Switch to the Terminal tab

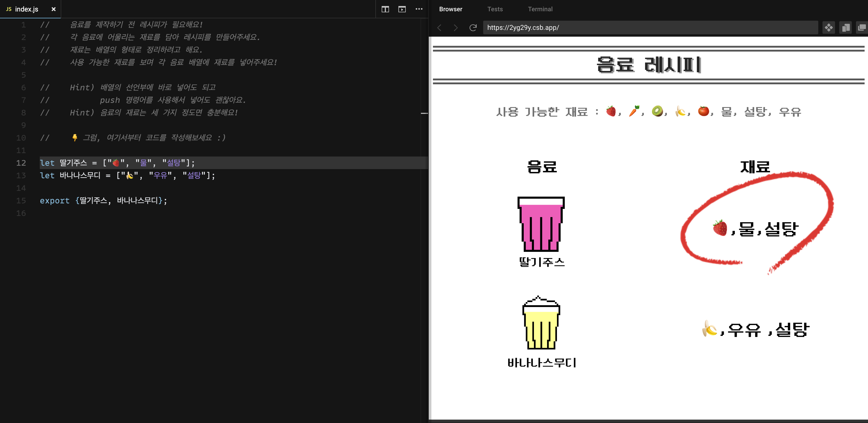pyautogui.click(x=540, y=9)
